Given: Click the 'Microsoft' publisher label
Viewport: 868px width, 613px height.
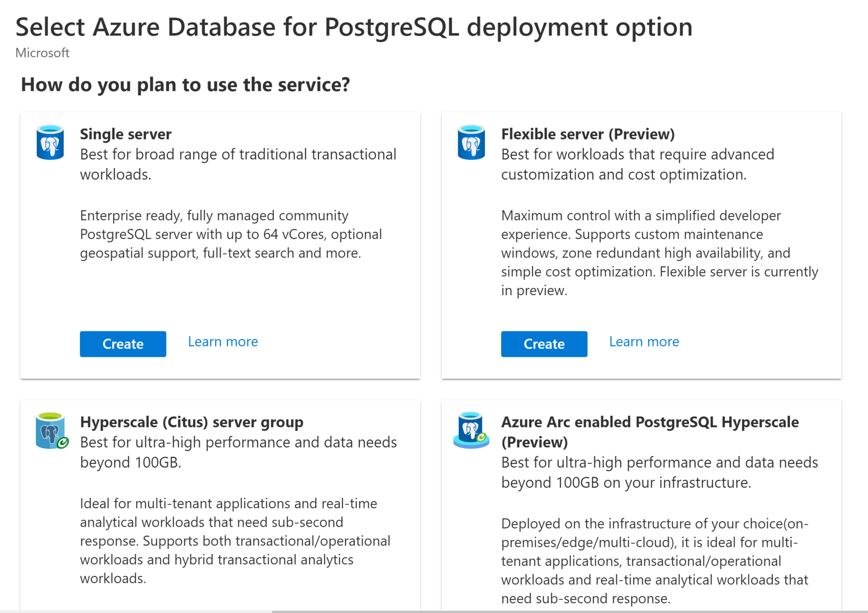Looking at the screenshot, I should tap(42, 53).
